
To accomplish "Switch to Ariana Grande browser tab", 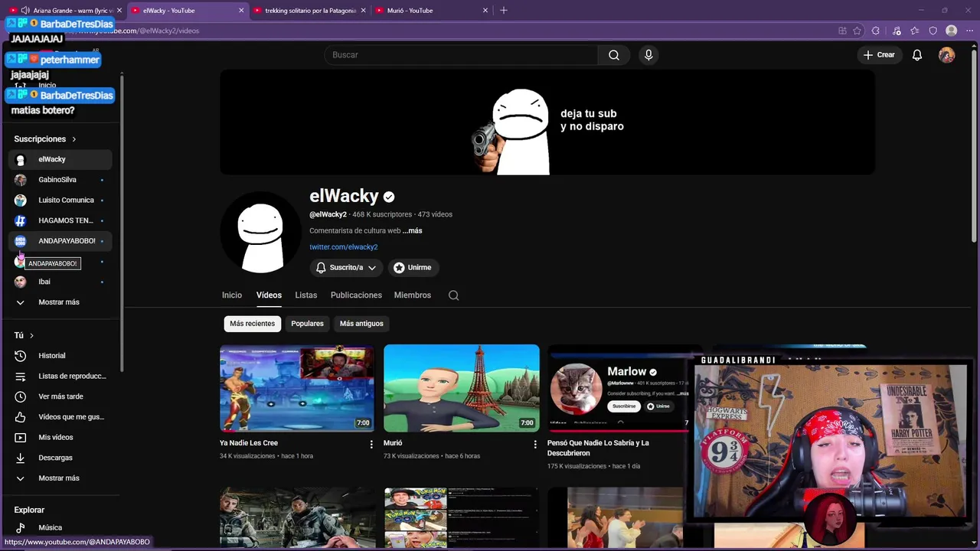I will [x=65, y=11].
